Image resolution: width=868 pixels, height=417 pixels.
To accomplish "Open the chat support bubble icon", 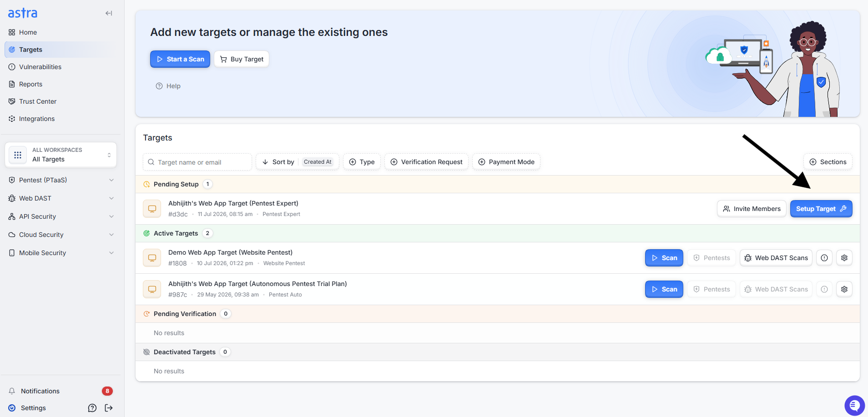I will coord(854,405).
